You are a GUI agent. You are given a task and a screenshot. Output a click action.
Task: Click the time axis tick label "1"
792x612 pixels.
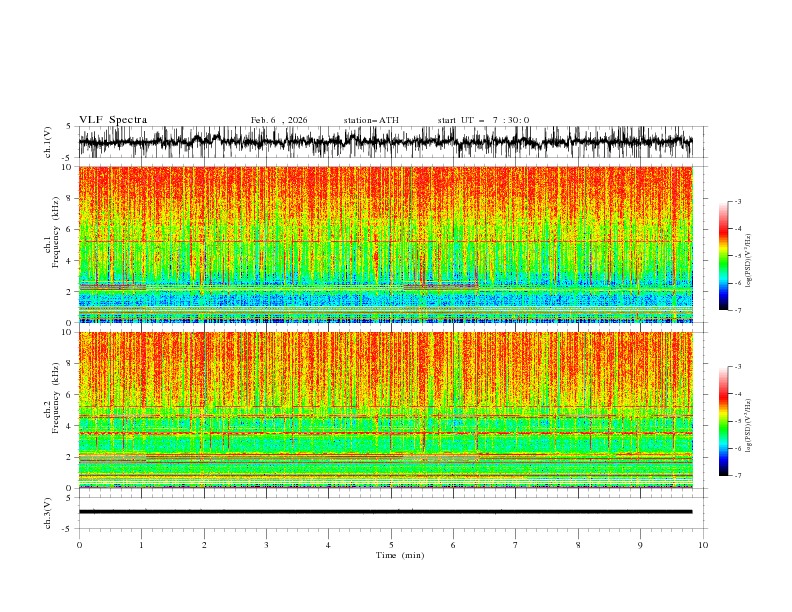[141, 545]
